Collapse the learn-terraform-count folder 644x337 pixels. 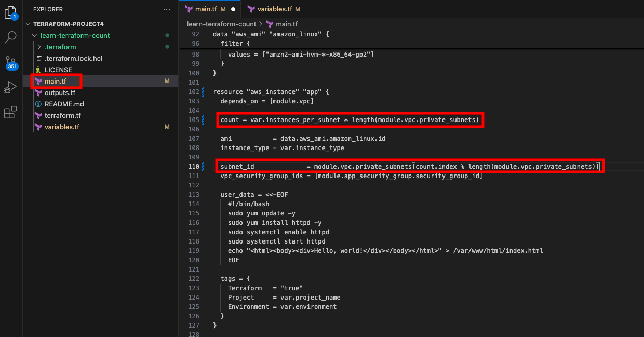(35, 36)
